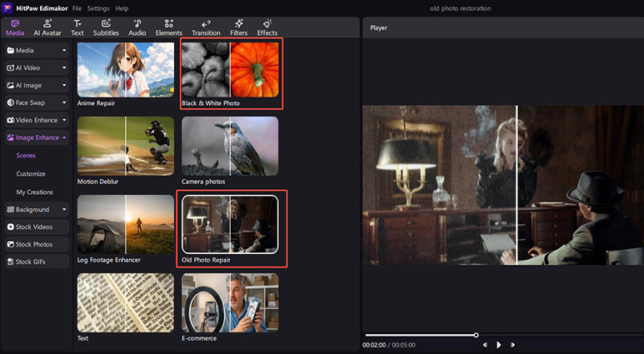The height and width of the screenshot is (354, 644).
Task: Expand the Video Enhance dropdown arrow
Action: 64,120
